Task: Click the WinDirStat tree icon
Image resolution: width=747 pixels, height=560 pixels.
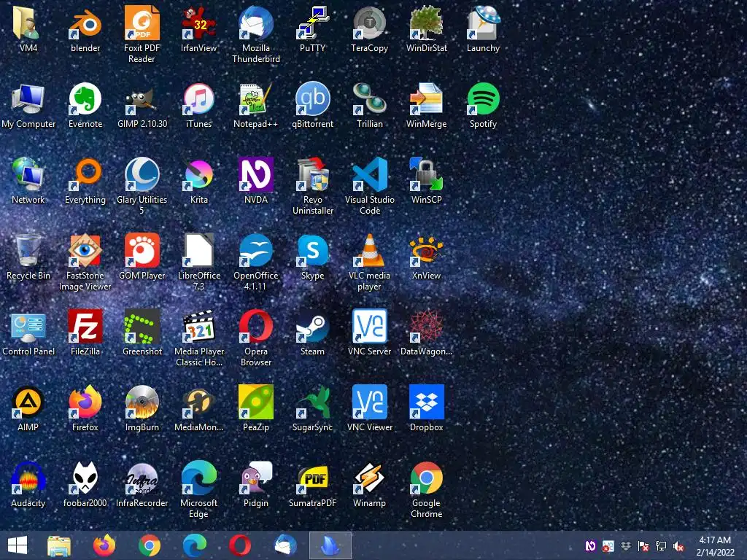Action: point(426,23)
